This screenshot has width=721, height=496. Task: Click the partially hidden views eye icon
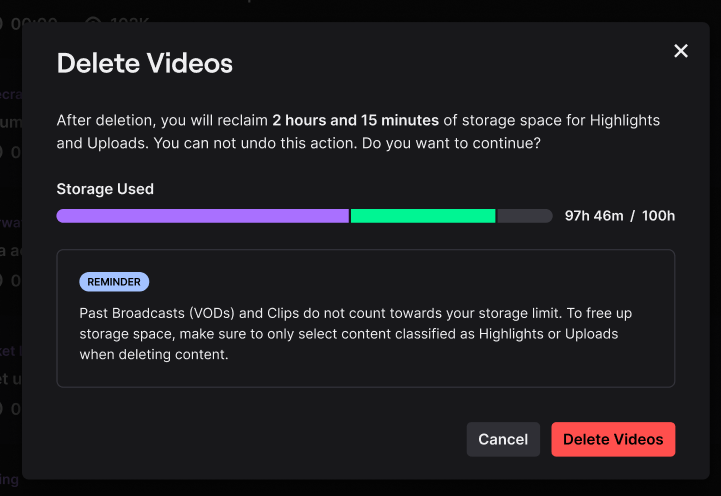[x=93, y=19]
